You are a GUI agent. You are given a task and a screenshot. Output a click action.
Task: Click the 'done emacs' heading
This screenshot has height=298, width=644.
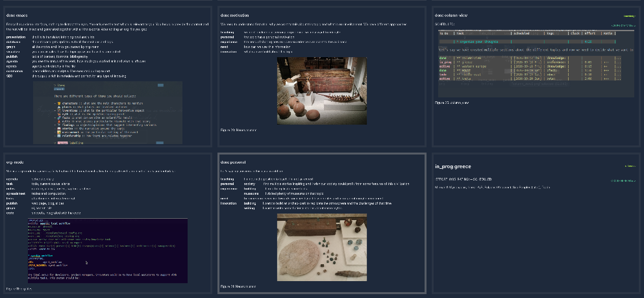pyautogui.click(x=17, y=16)
